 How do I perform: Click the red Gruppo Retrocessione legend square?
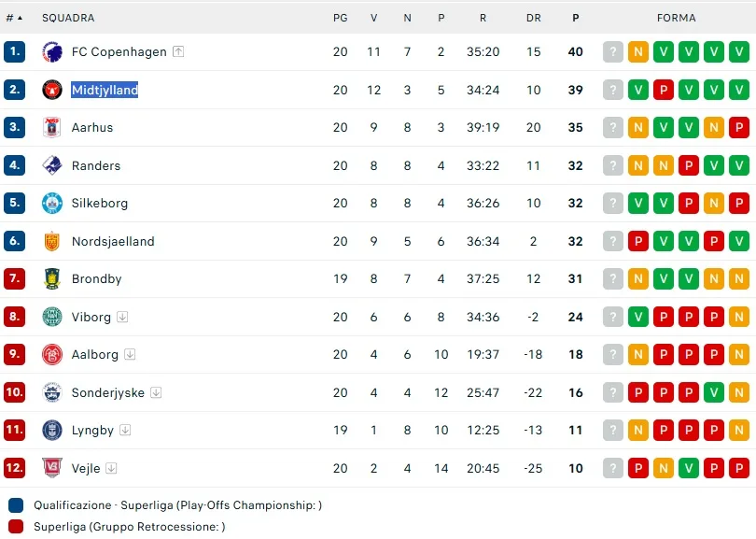point(16,527)
